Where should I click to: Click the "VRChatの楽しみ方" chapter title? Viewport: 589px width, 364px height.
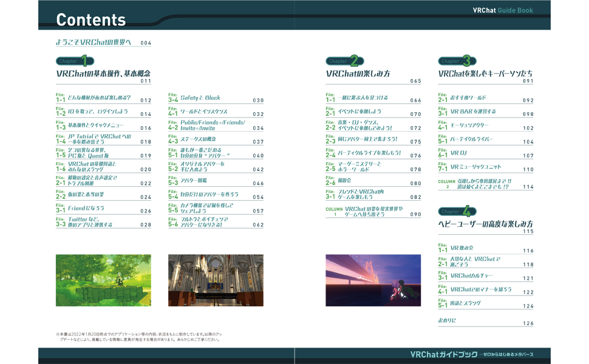(358, 73)
